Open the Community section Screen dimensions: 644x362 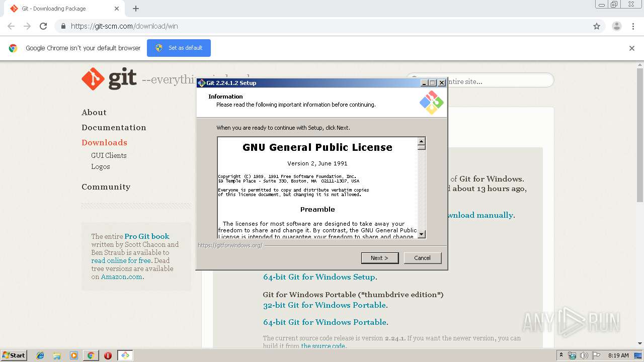pyautogui.click(x=106, y=187)
